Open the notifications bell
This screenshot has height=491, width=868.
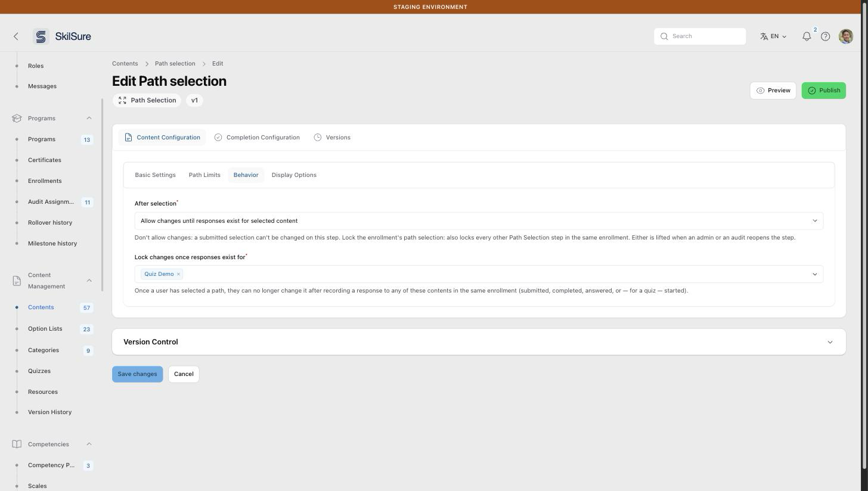[x=807, y=36]
